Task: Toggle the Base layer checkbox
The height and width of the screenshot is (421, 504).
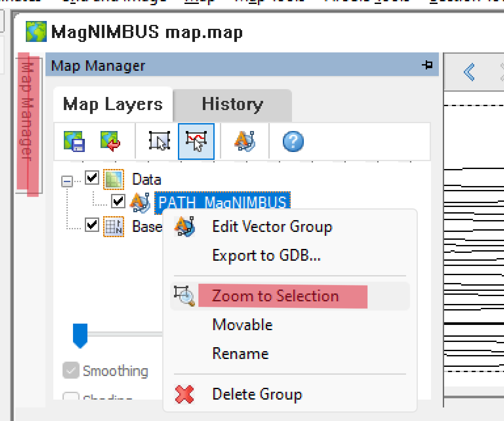Action: (91, 225)
